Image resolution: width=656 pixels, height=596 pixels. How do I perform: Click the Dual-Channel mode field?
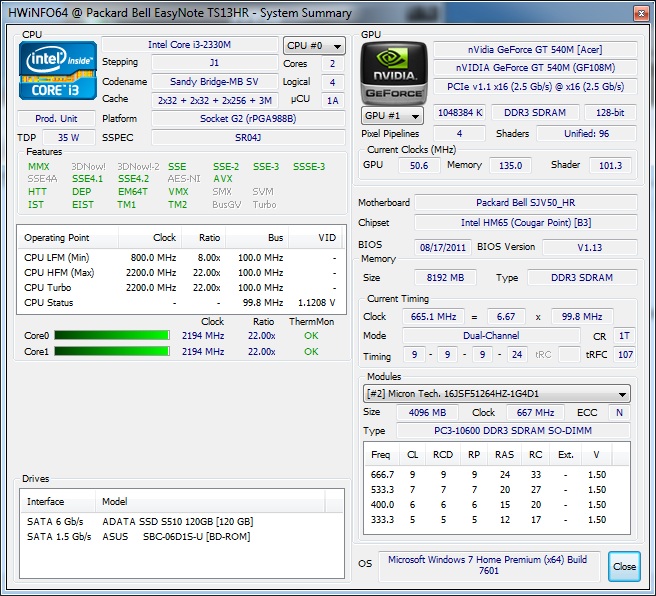(491, 335)
